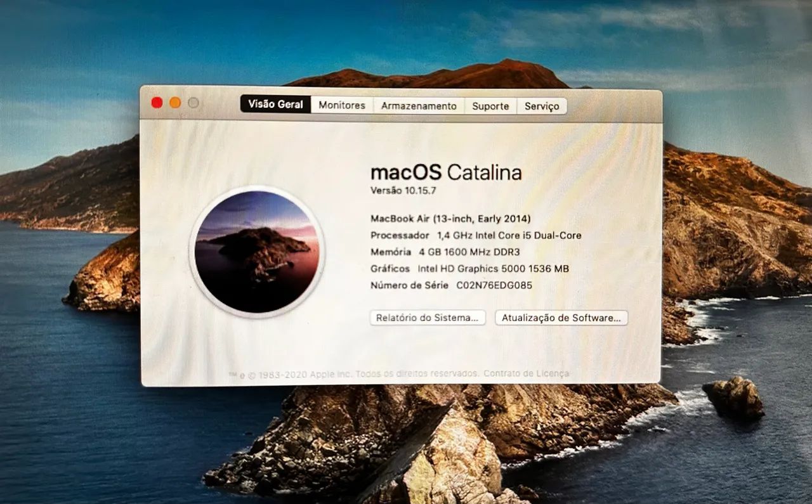Select the Serviço tab

542,106
